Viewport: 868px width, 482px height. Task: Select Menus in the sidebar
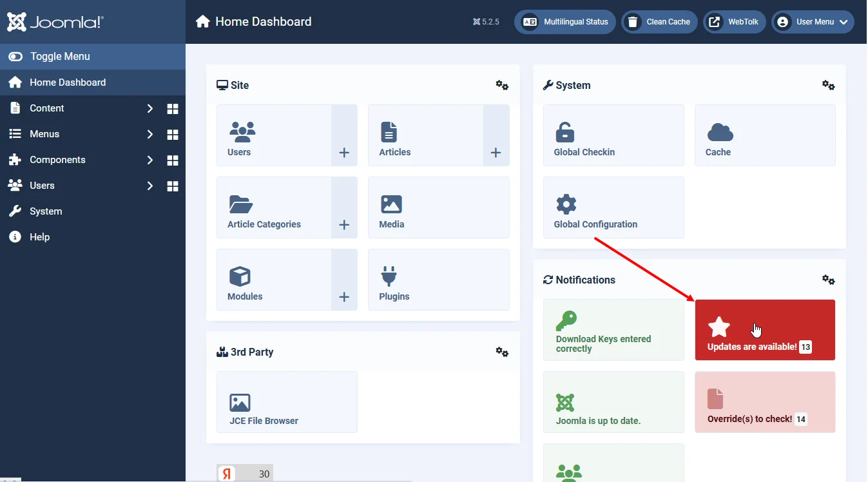point(44,134)
